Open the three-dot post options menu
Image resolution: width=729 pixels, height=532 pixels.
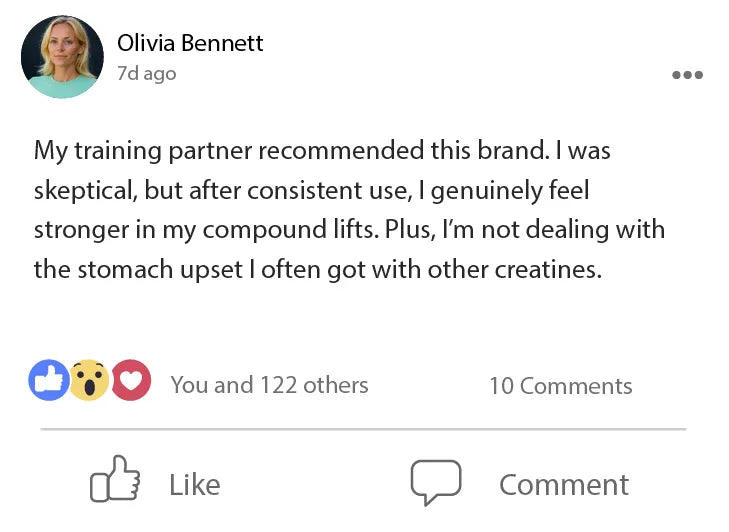687,75
